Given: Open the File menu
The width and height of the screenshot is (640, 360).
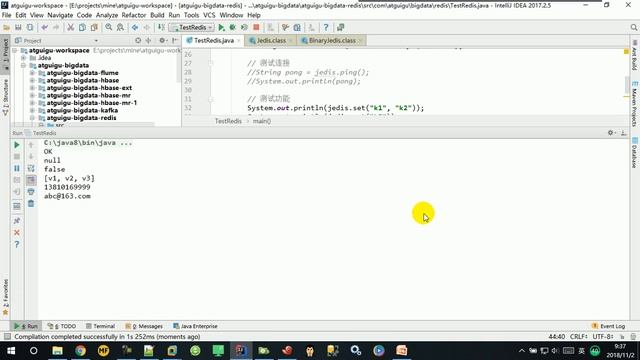Looking at the screenshot, I should [x=7, y=15].
